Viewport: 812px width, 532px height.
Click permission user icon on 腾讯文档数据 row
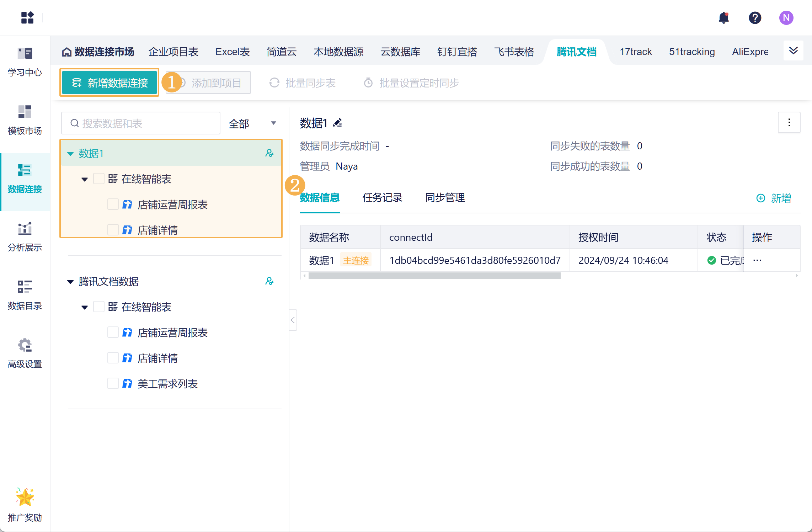[269, 281]
